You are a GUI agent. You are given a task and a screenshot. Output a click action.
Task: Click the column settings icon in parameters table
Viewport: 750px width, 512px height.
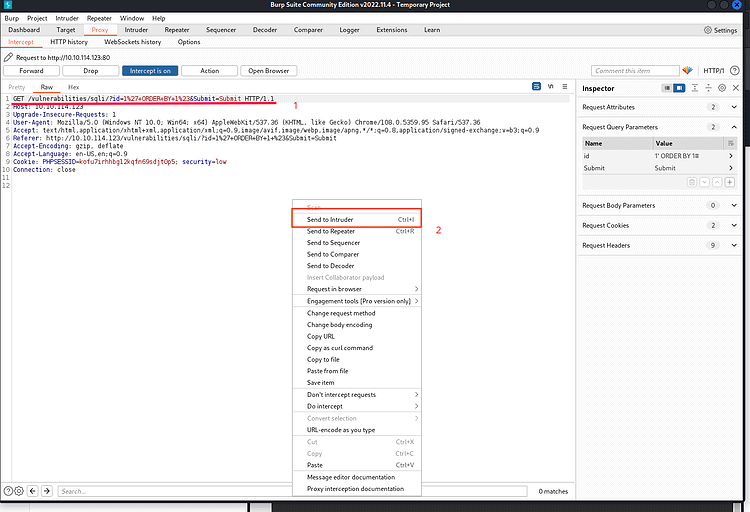(x=730, y=143)
